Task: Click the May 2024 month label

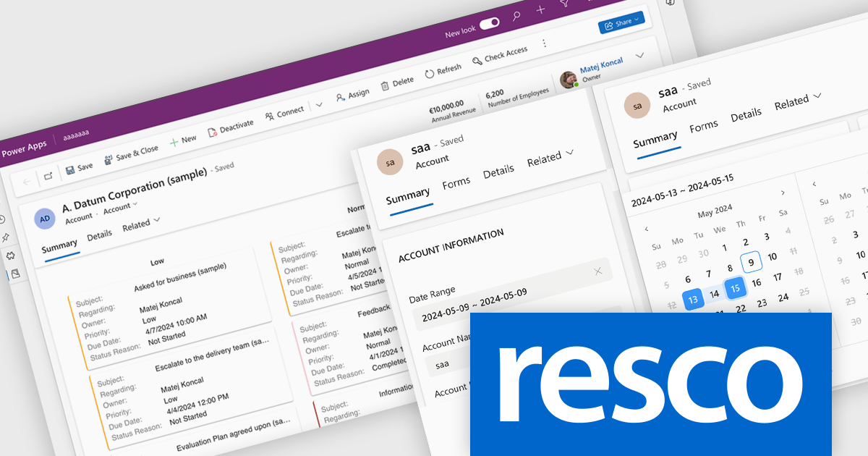Action: (715, 212)
